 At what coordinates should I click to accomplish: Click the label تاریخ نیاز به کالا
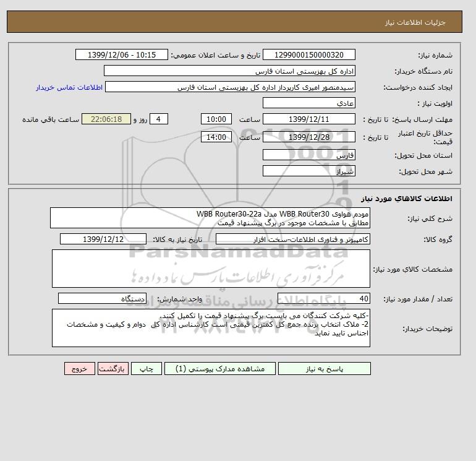177,239
